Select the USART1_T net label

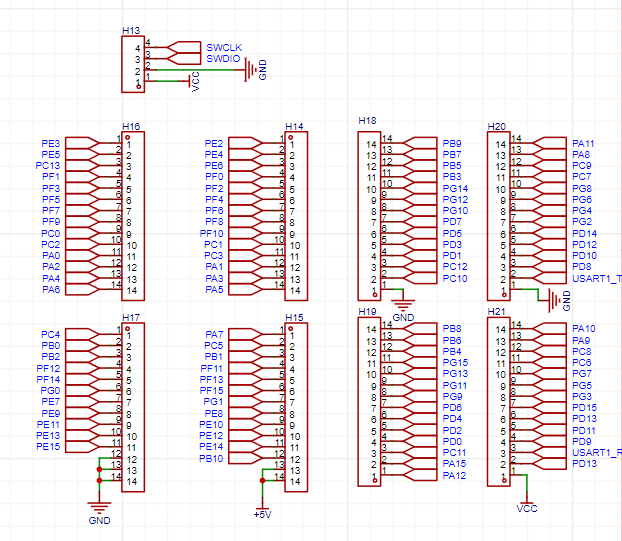click(596, 278)
